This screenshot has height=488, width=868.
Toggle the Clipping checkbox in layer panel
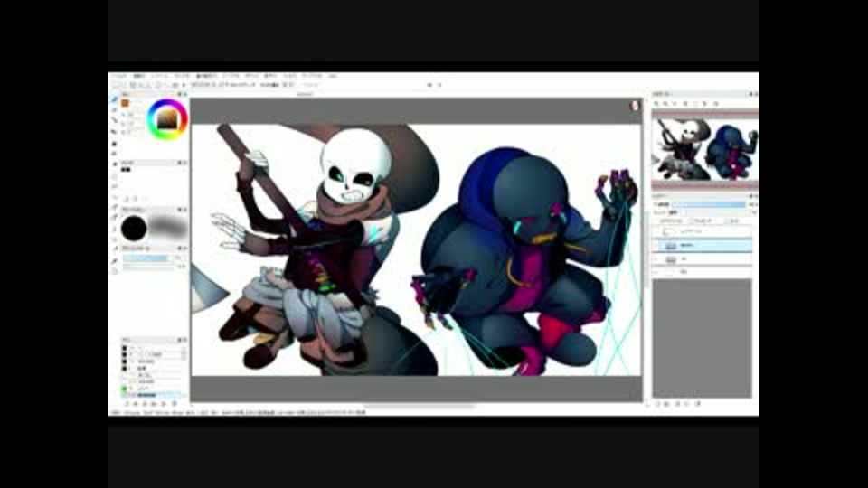tap(691, 221)
